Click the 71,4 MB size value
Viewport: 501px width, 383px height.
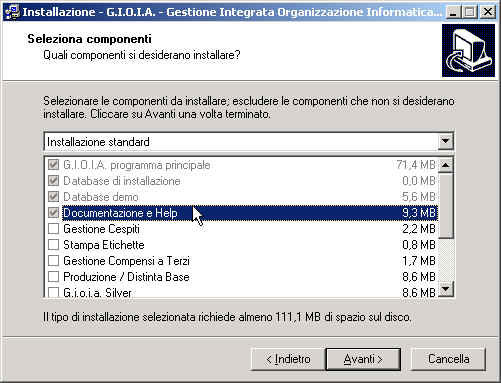(x=416, y=165)
